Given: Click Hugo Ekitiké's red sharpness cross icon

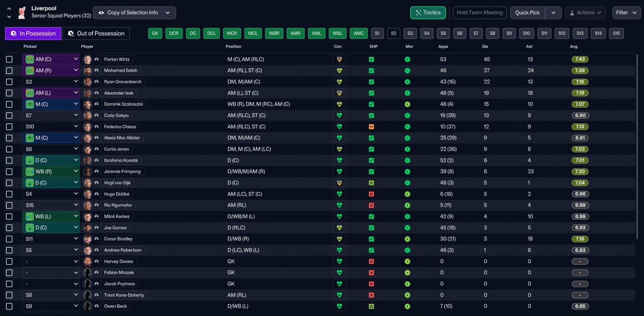Looking at the screenshot, I should pyautogui.click(x=371, y=194).
